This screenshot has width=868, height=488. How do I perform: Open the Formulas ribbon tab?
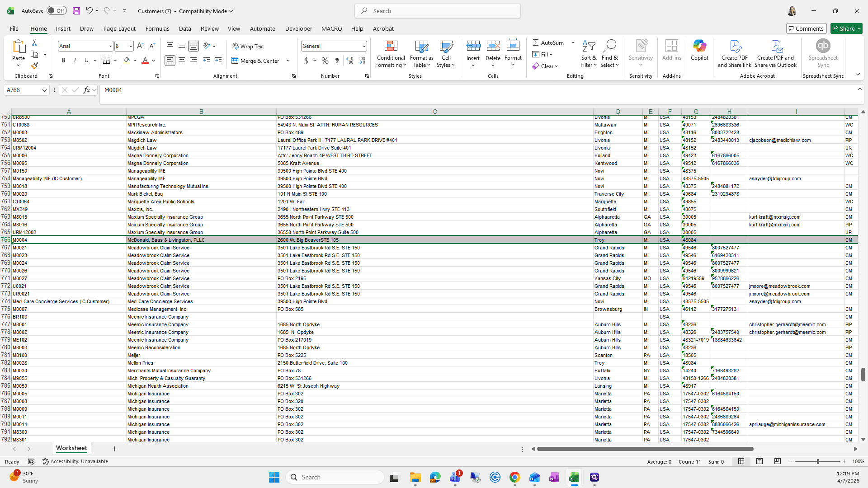[157, 28]
